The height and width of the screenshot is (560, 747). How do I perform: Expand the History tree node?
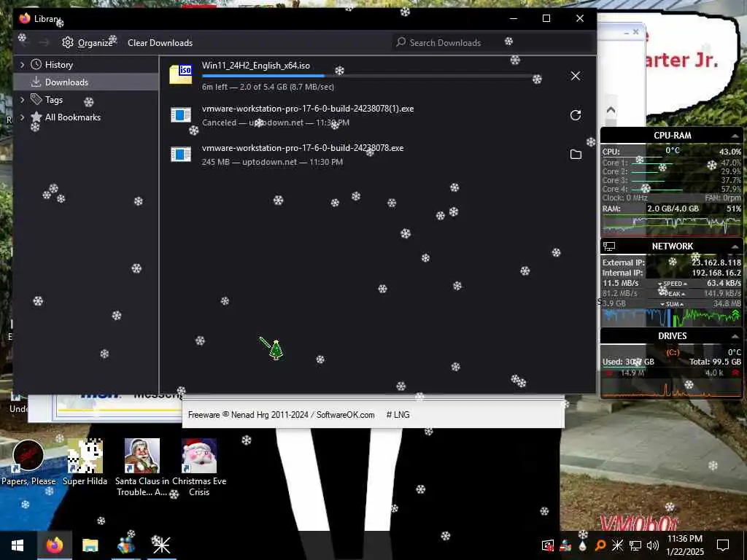click(22, 64)
